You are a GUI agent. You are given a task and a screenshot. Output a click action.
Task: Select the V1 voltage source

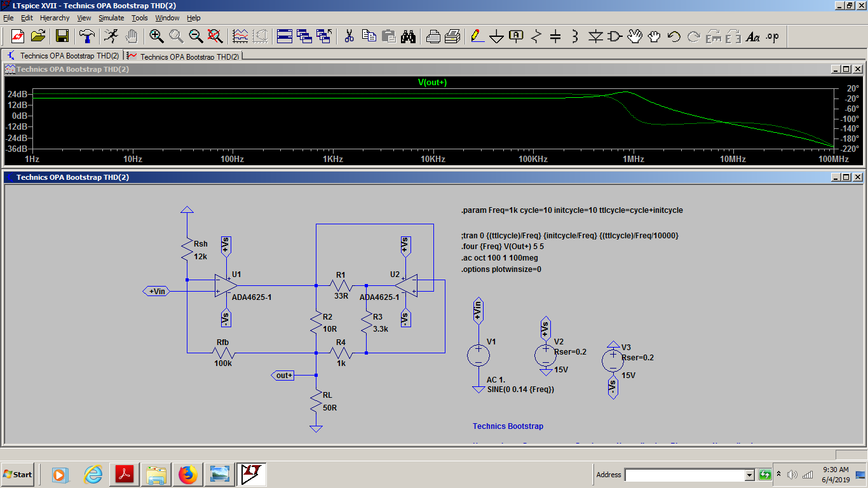[478, 355]
